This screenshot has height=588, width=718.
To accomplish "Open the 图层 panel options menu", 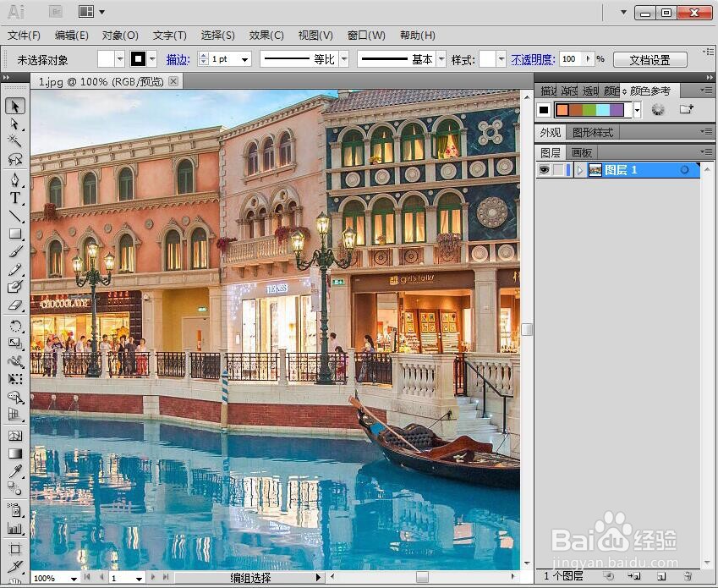I will tap(707, 151).
